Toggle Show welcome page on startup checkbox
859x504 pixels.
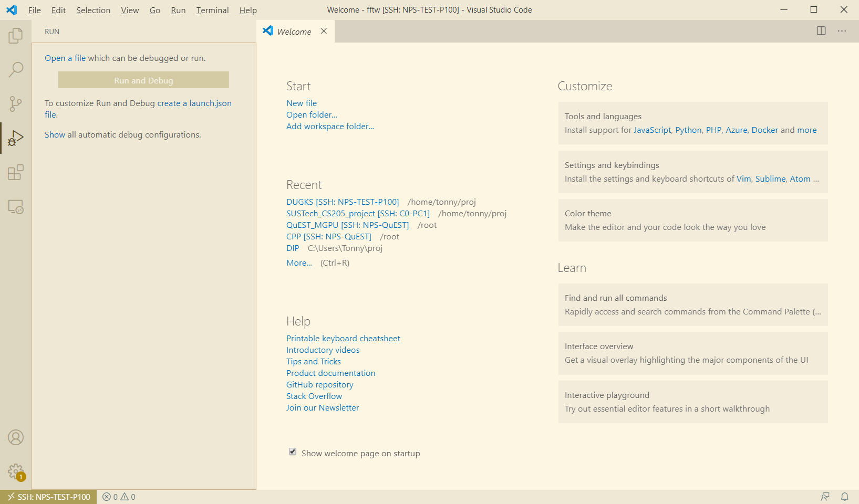(293, 452)
